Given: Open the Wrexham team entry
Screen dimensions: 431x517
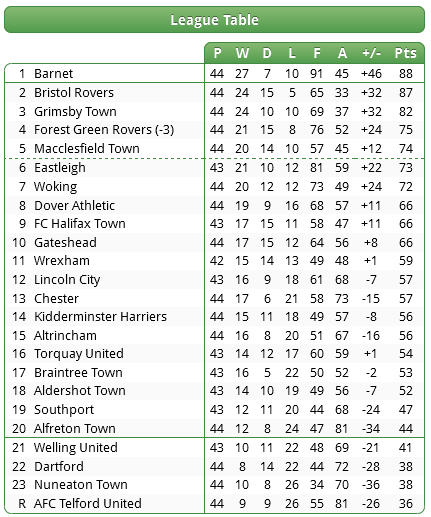Looking at the screenshot, I should (x=62, y=261).
